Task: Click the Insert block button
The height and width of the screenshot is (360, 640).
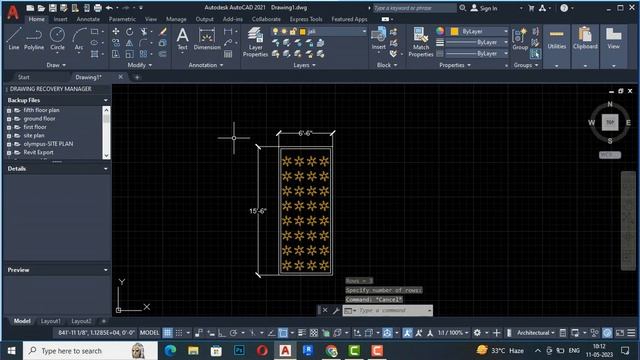Action: click(378, 39)
